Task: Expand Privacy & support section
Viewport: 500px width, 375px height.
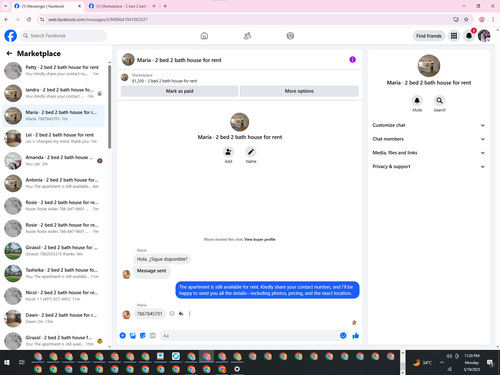Action: (x=428, y=166)
